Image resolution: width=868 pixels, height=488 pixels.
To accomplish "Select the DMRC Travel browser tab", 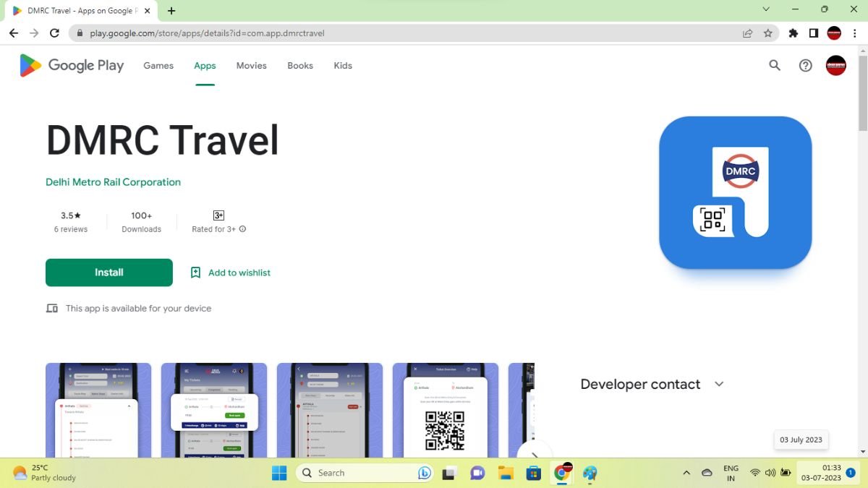I will point(81,11).
